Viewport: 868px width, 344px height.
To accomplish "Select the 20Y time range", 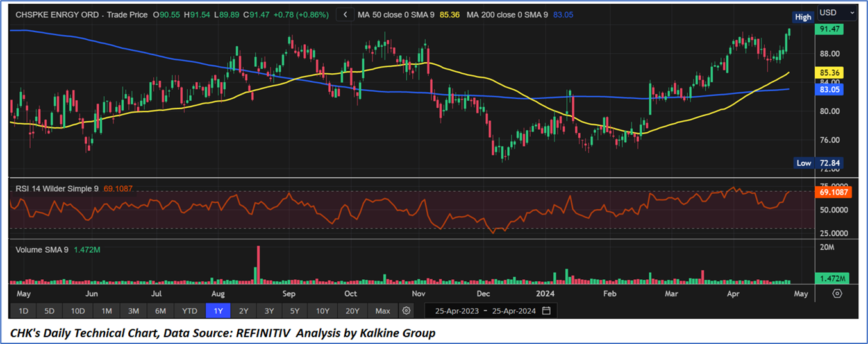I will coord(353,311).
